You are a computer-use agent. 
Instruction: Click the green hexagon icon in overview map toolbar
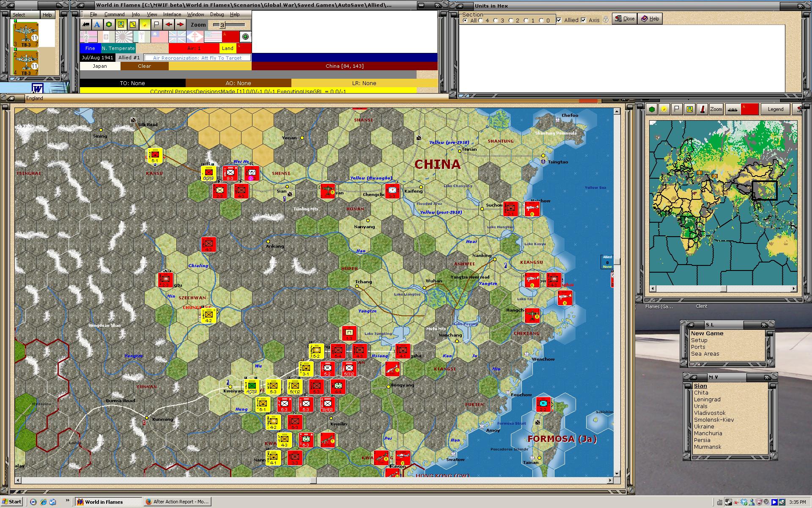click(x=652, y=109)
